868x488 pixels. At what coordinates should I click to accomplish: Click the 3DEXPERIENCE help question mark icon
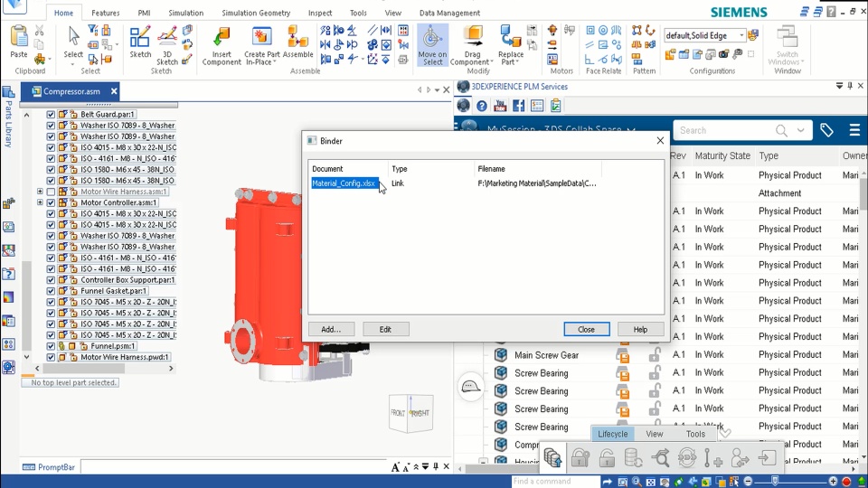[x=482, y=106]
